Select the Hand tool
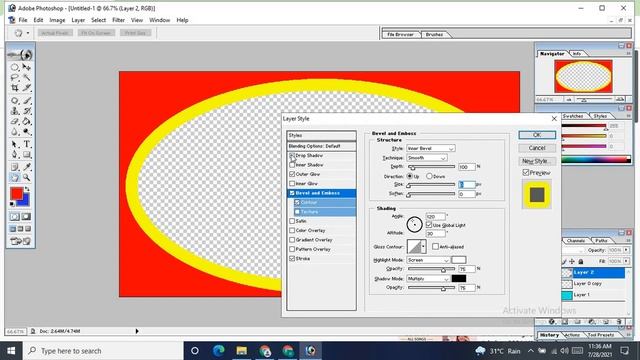Screen dimensions: 640x360 (15, 178)
